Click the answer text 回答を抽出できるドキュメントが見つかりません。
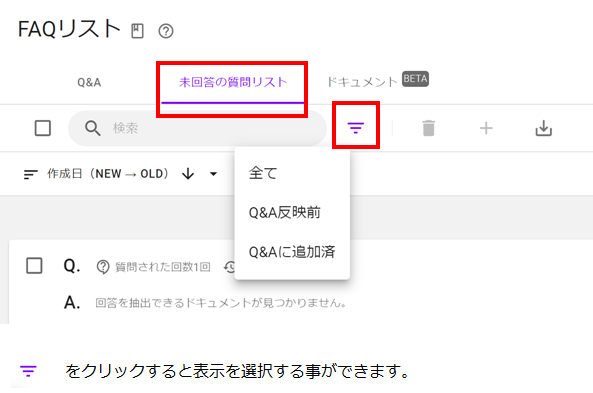This screenshot has width=593, height=393. pyautogui.click(x=221, y=303)
